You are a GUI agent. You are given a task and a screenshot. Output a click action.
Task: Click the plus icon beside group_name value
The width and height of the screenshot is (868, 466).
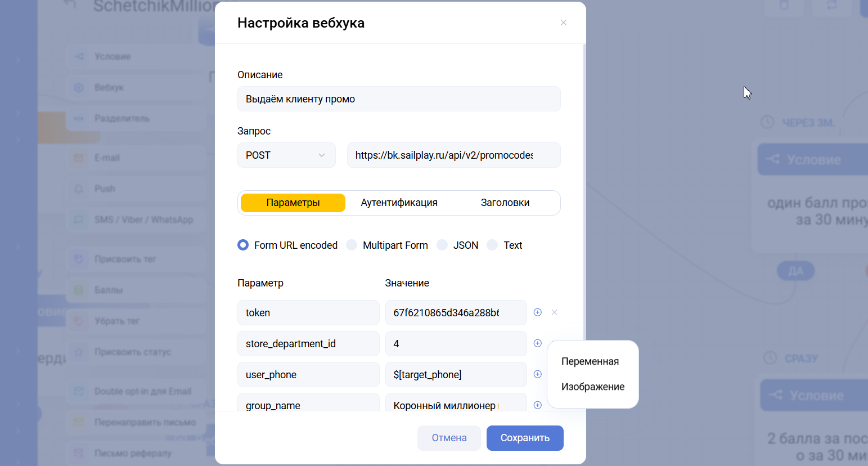[x=537, y=405]
